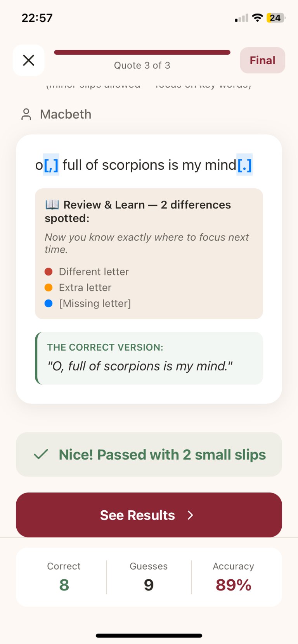Tap the Passed with 2 small slips banner
This screenshot has width=298, height=644.
[149, 455]
